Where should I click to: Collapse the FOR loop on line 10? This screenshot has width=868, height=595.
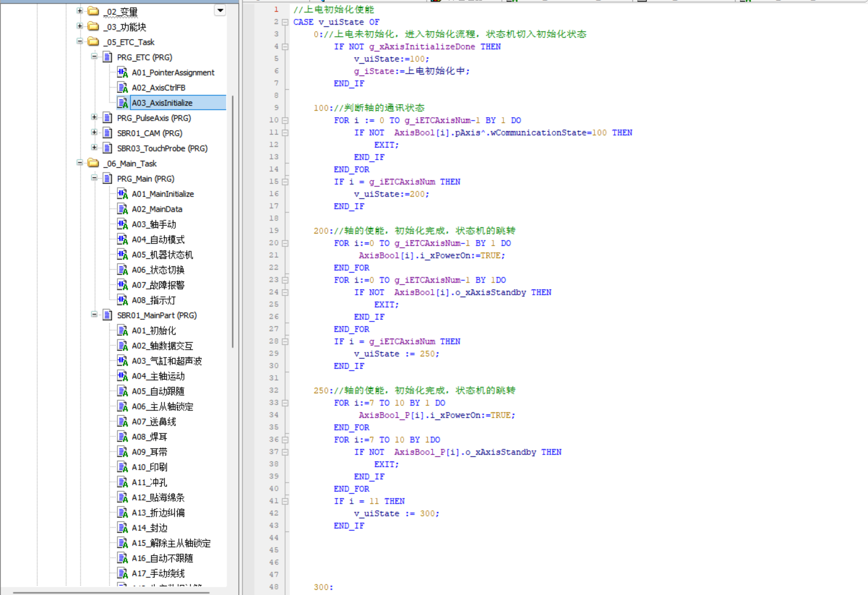click(285, 120)
